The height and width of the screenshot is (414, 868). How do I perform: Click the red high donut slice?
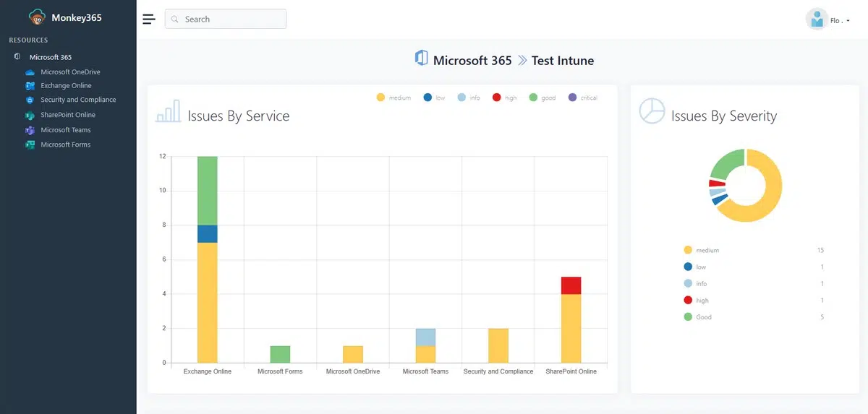pyautogui.click(x=716, y=183)
